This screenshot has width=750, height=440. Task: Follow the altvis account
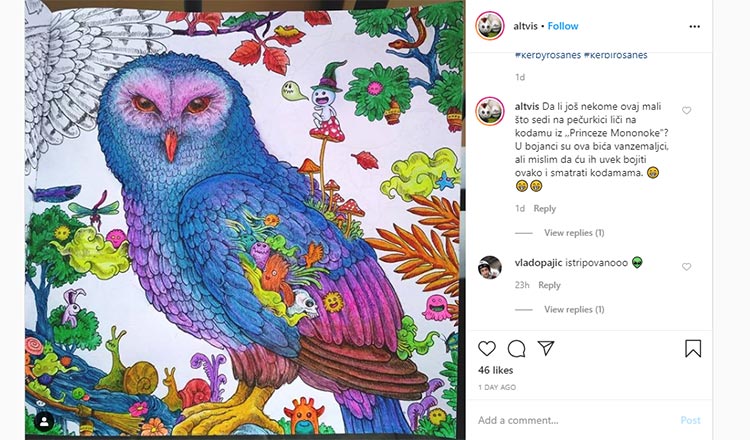pos(562,26)
